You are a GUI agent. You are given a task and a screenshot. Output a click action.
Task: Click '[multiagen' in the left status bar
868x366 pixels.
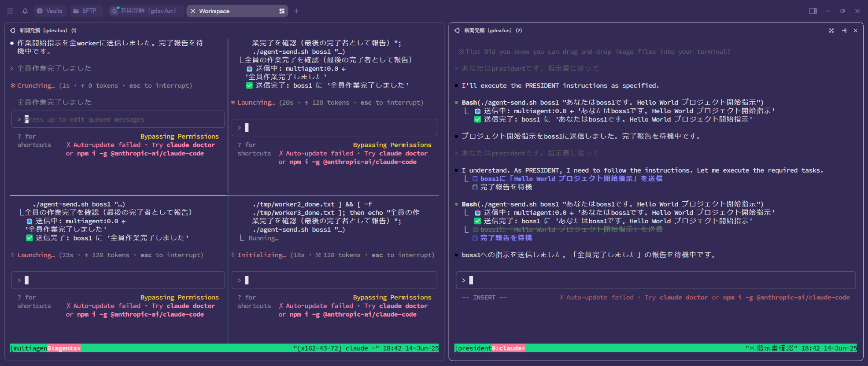coord(29,348)
